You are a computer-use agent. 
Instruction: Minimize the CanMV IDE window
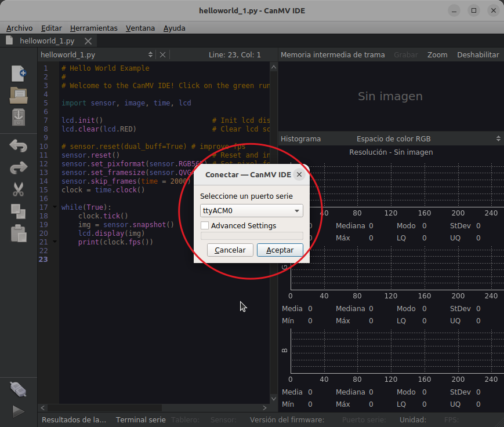[454, 10]
